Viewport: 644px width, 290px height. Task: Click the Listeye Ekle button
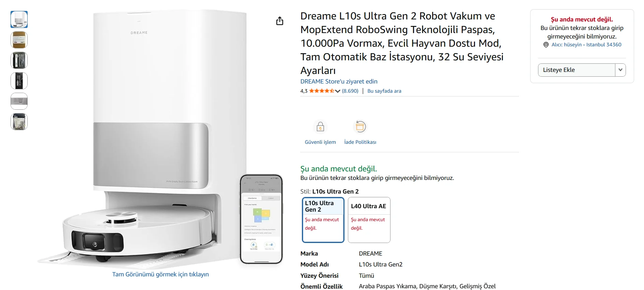click(x=577, y=70)
